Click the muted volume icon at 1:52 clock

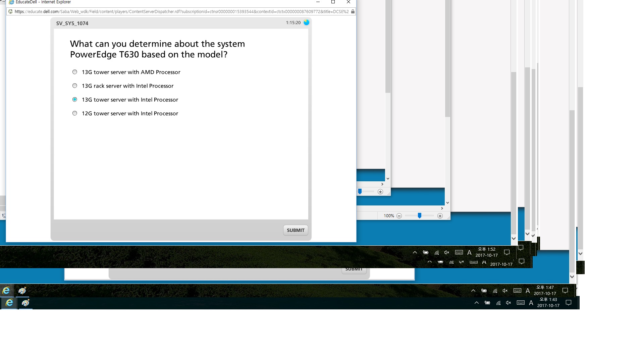(x=447, y=252)
